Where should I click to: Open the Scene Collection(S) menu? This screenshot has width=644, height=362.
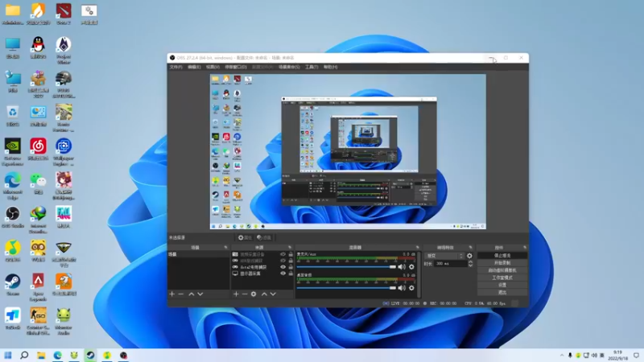click(289, 67)
